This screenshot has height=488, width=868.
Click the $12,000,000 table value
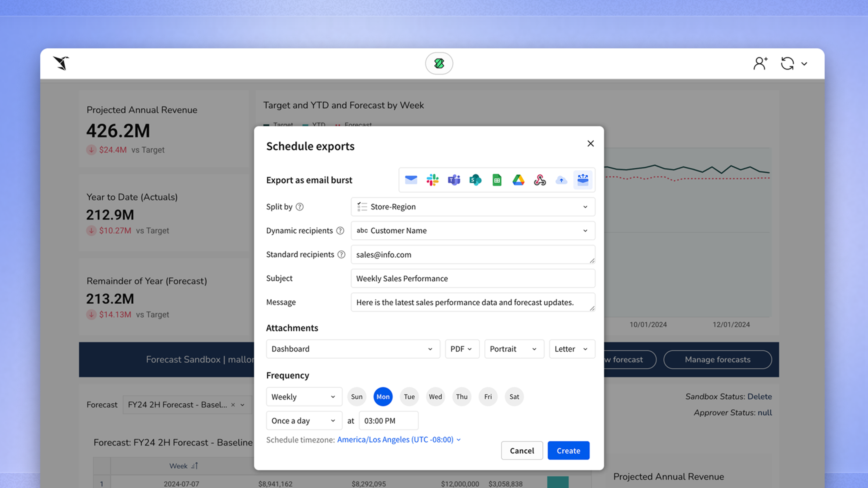click(460, 484)
